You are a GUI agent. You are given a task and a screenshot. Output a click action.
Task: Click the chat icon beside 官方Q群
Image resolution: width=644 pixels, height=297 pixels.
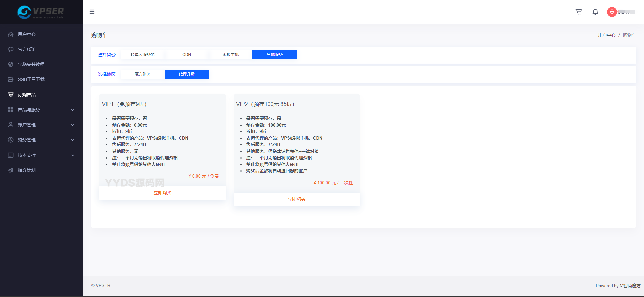click(x=11, y=49)
